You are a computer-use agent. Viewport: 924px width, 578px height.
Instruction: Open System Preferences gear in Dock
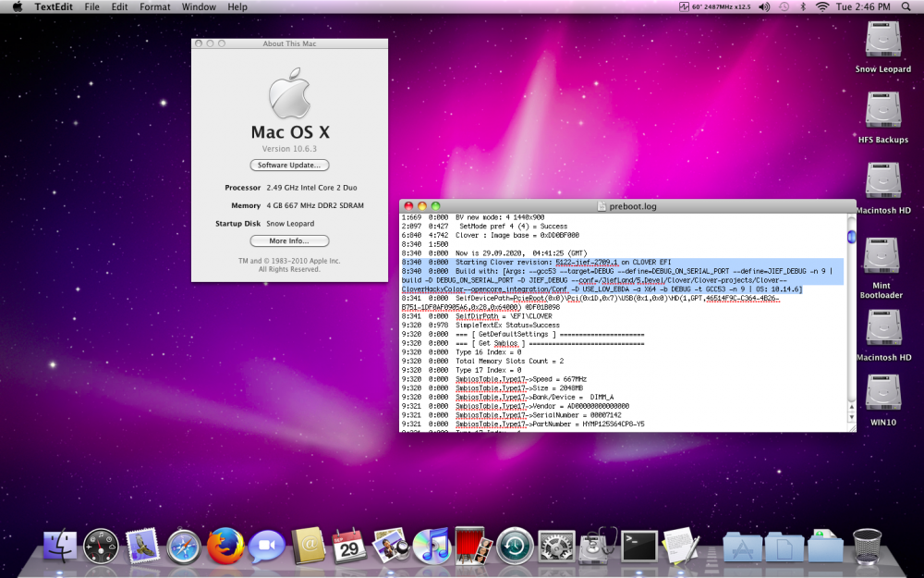point(556,547)
